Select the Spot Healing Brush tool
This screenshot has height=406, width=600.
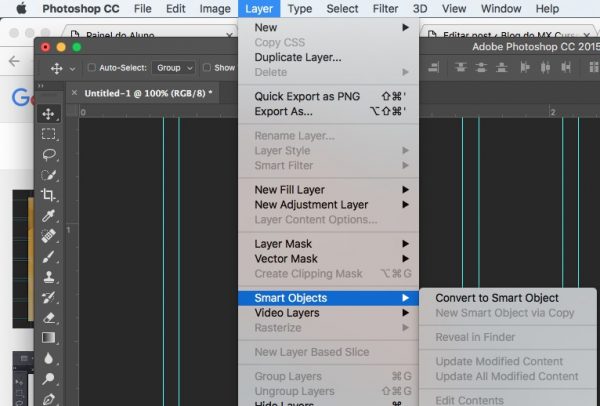point(49,236)
